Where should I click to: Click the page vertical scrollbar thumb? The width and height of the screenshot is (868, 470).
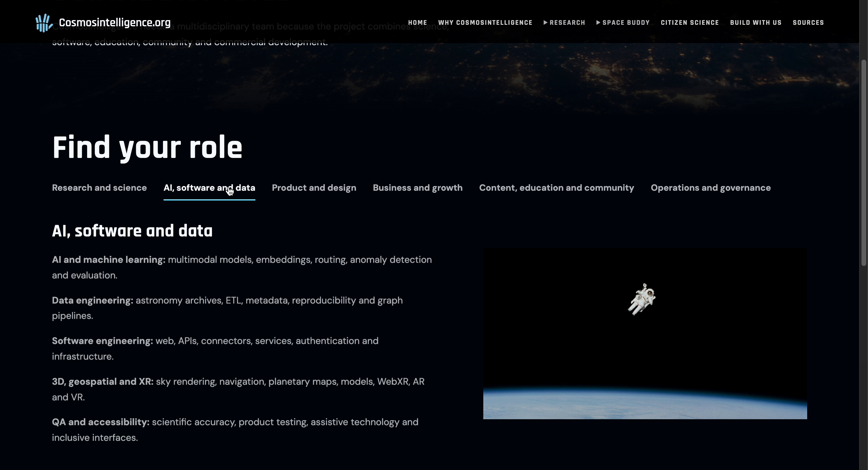click(864, 163)
